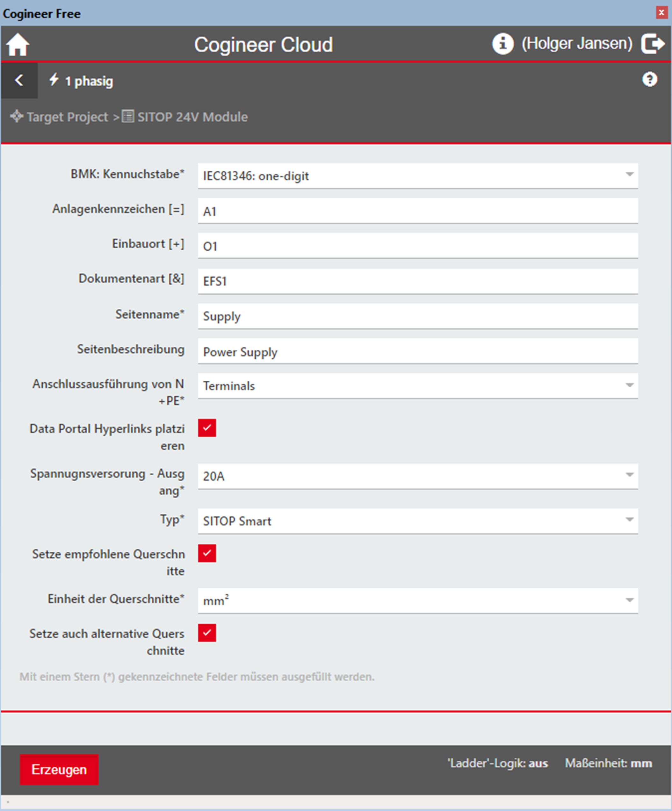
Task: Click the Target Project crosshair icon
Action: 17,116
